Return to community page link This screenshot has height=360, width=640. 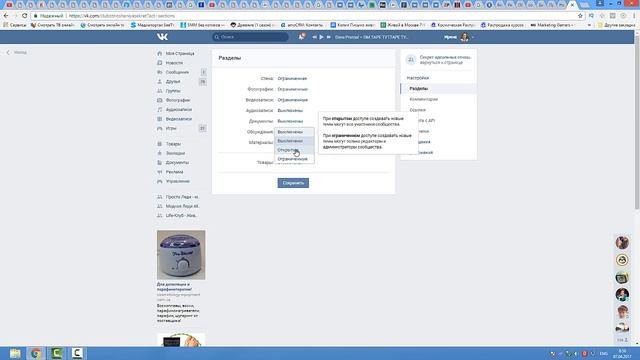[x=441, y=62]
